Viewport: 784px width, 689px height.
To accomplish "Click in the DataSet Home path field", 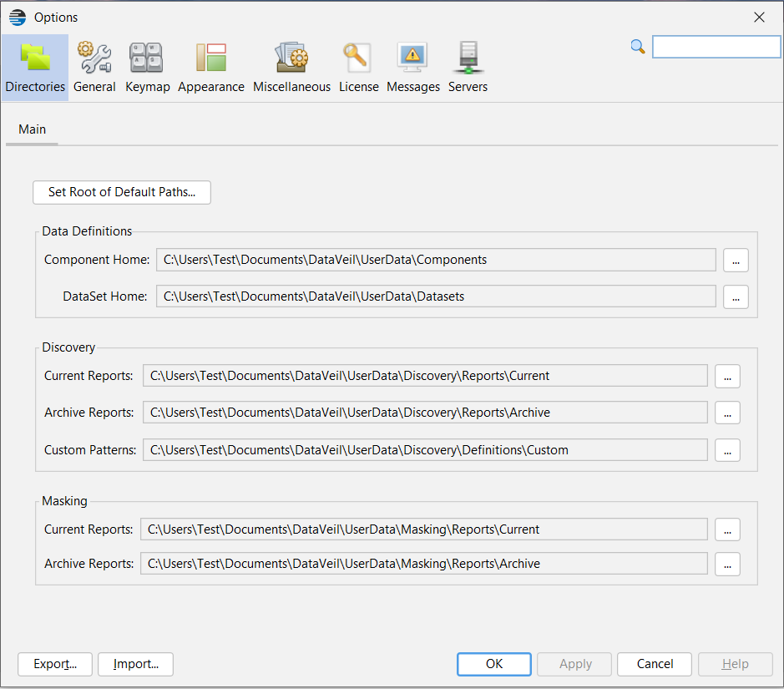I will tap(436, 296).
